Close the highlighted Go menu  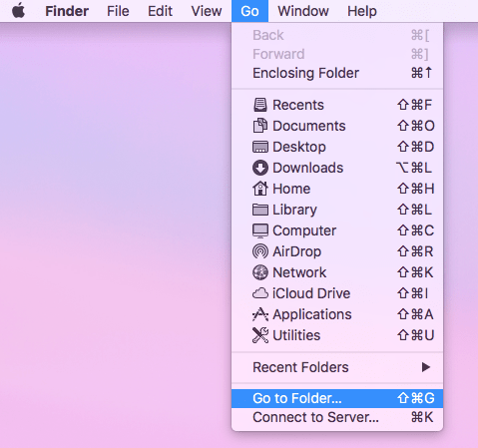249,11
